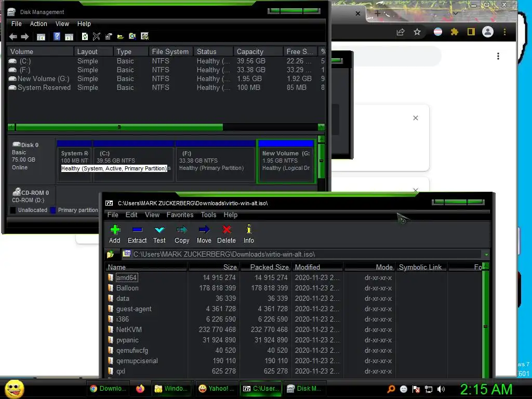Select the (F:) 33.38 GB NTFS partition block
Viewport: 532px width, 399px height.
coord(215,162)
